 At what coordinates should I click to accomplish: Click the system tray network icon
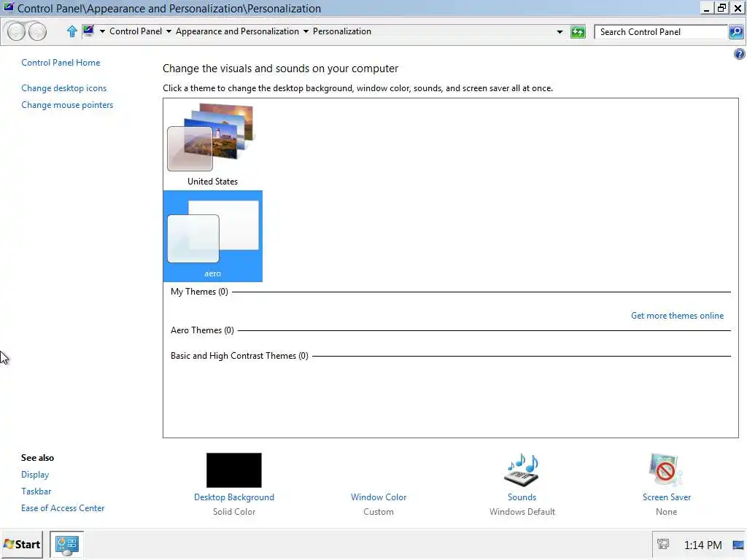tap(663, 544)
